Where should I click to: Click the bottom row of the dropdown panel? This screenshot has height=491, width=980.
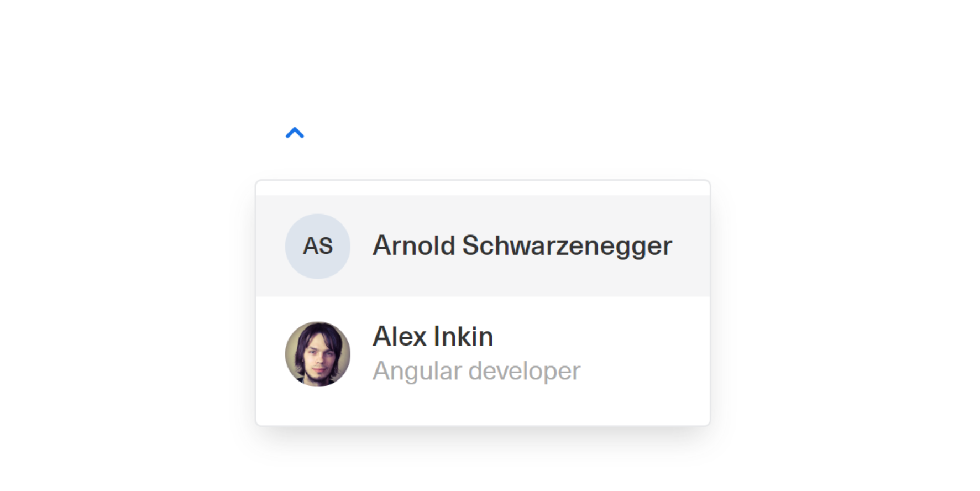484,354
